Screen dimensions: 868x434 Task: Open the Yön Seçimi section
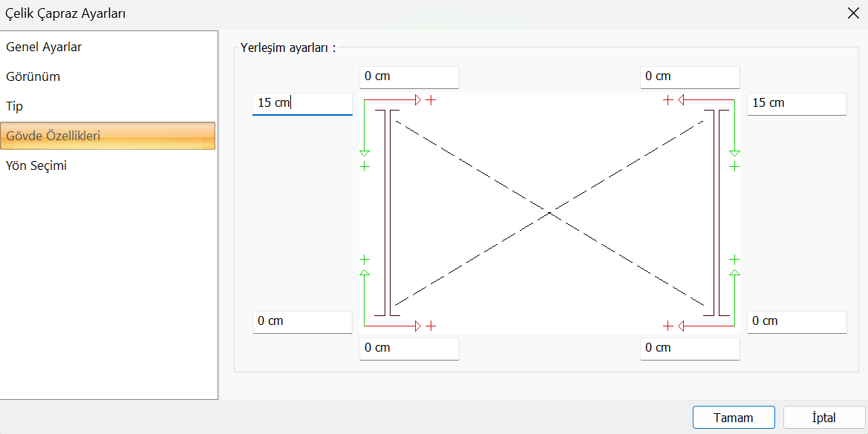pyautogui.click(x=36, y=166)
